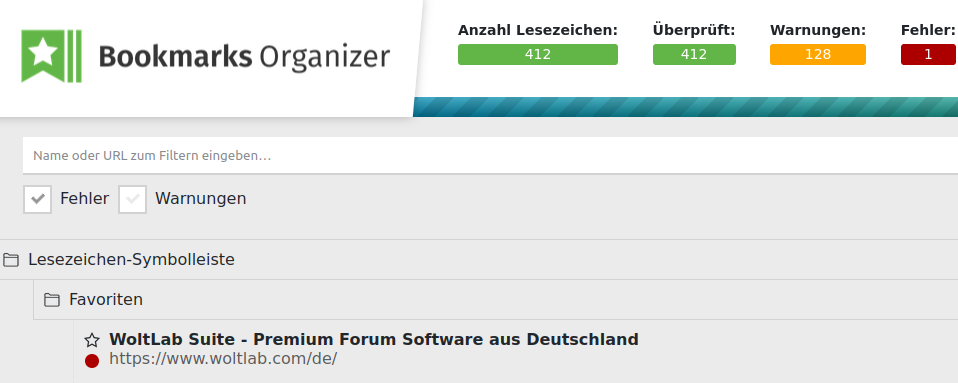The height and width of the screenshot is (383, 958).
Task: Click the red Fehler count bar
Action: (928, 54)
